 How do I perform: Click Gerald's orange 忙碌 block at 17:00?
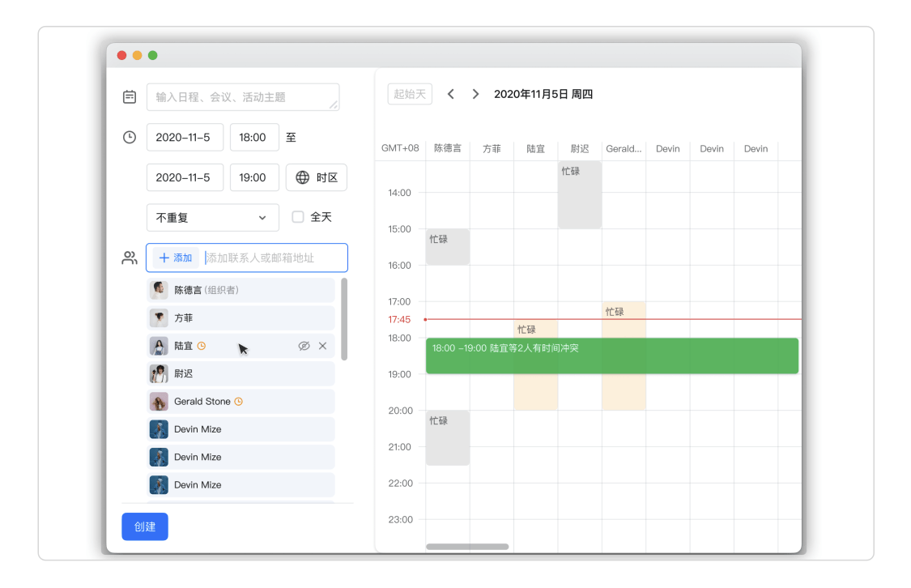click(x=624, y=320)
